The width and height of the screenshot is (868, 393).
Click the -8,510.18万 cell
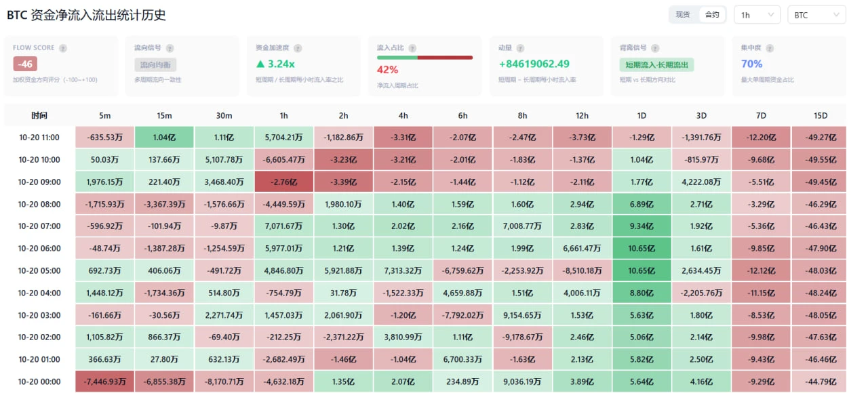tap(582, 271)
